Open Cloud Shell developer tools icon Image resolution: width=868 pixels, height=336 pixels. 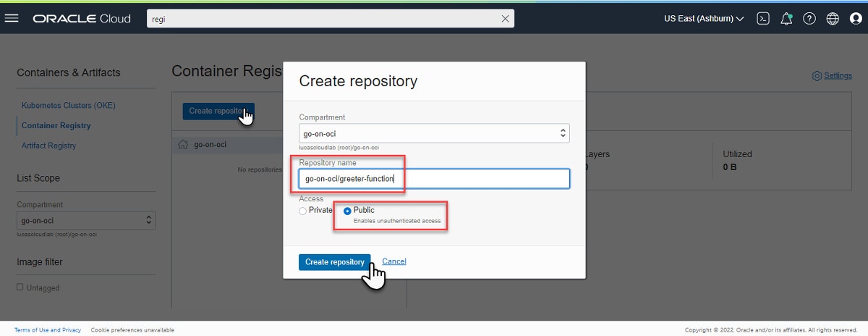(x=762, y=19)
